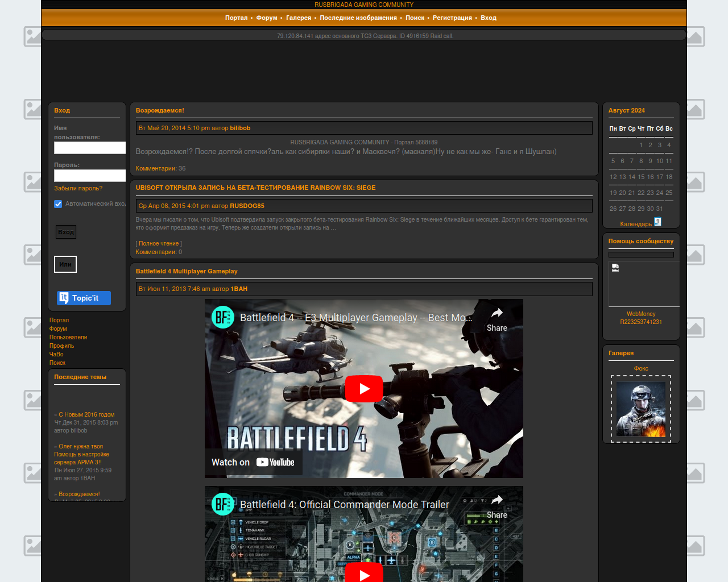Open the Возрождаемся! post title

click(160, 110)
